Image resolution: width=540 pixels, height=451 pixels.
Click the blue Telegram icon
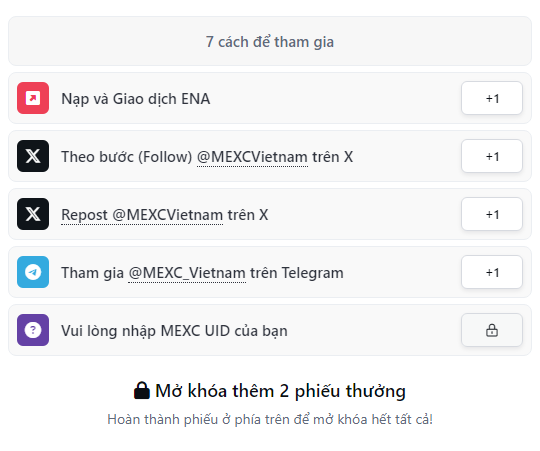point(33,272)
